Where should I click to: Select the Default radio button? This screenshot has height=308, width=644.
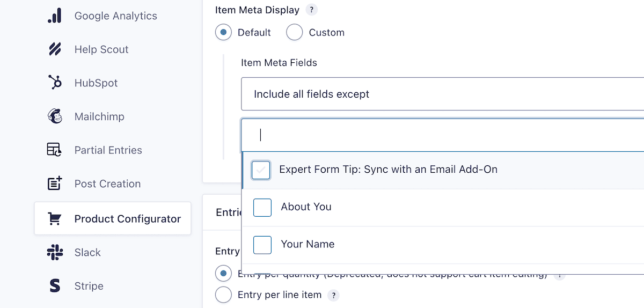(x=224, y=32)
